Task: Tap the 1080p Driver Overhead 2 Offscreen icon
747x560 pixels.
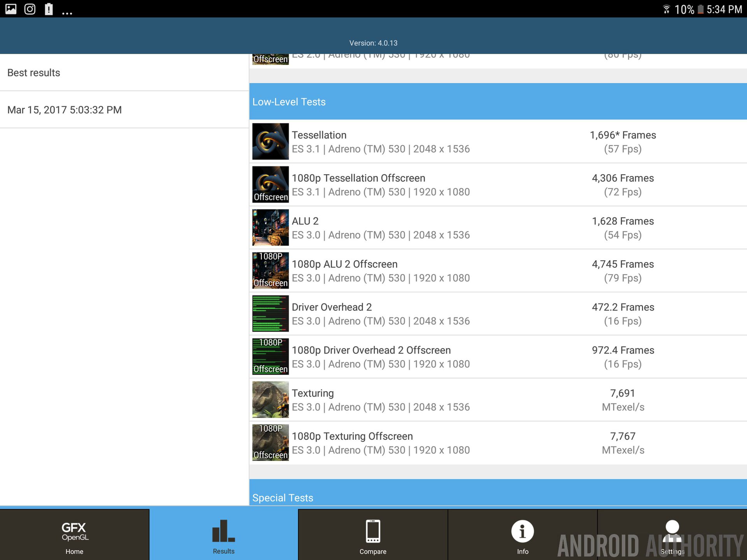Action: coord(270,357)
